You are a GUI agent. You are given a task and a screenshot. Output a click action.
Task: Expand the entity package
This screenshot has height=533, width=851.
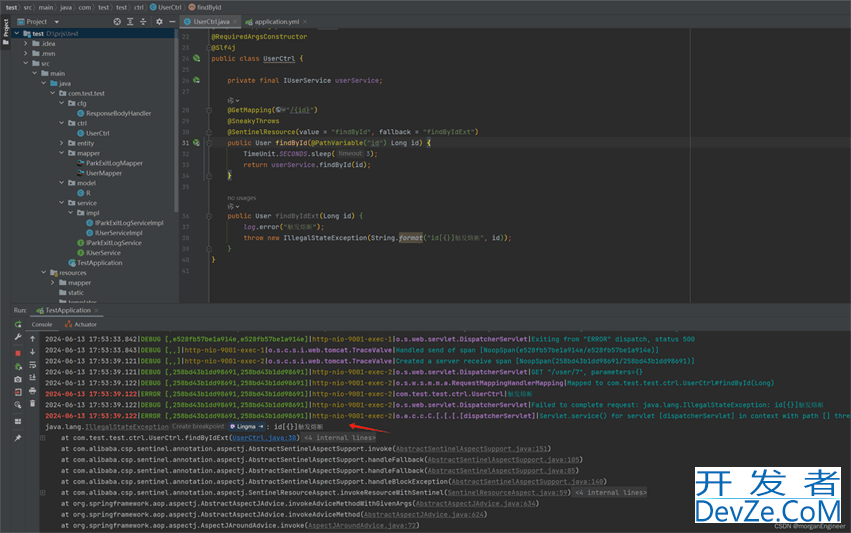(61, 143)
